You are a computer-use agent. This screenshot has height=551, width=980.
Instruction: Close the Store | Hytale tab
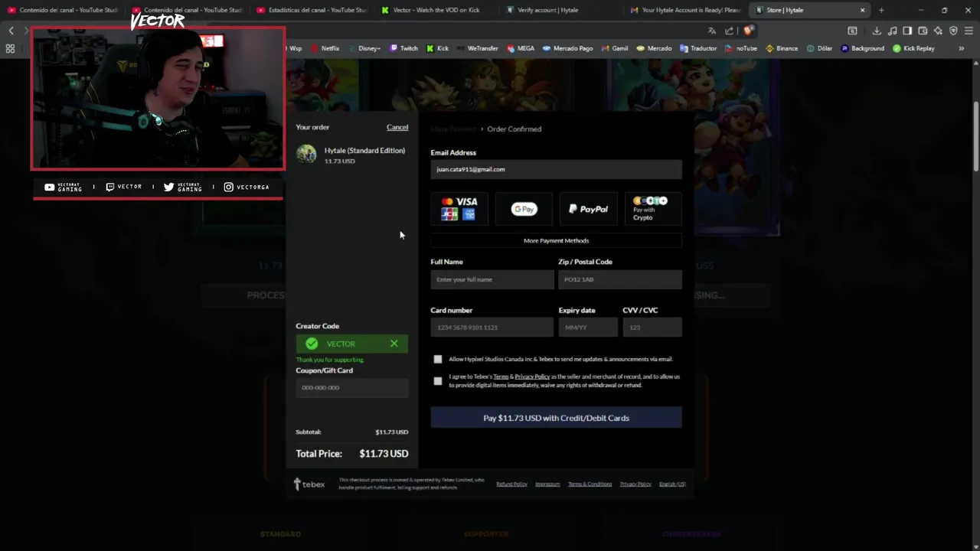[862, 10]
